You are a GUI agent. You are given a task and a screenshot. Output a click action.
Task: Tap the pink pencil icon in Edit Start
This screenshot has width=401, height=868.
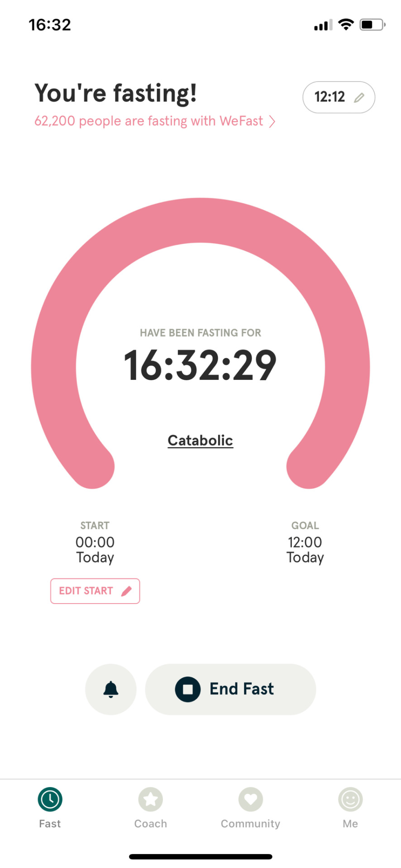click(127, 591)
